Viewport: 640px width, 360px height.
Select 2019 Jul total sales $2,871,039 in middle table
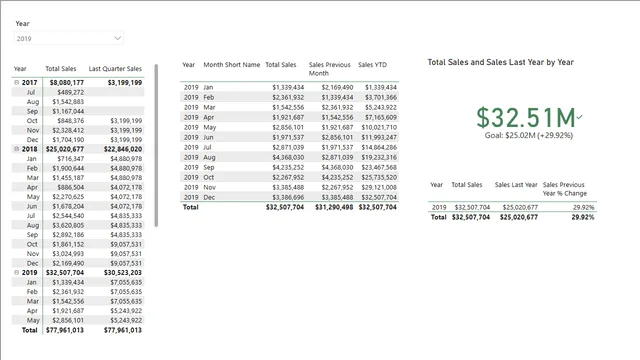(x=288, y=147)
